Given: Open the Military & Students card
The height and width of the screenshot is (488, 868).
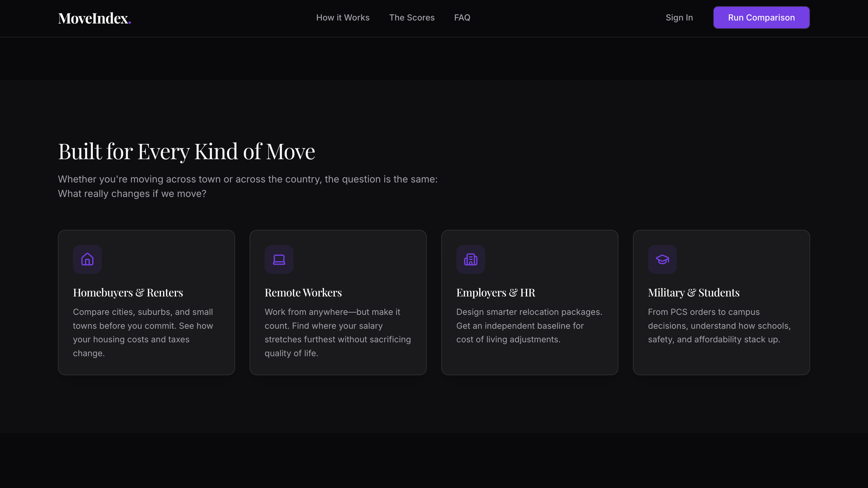Looking at the screenshot, I should pyautogui.click(x=721, y=302).
